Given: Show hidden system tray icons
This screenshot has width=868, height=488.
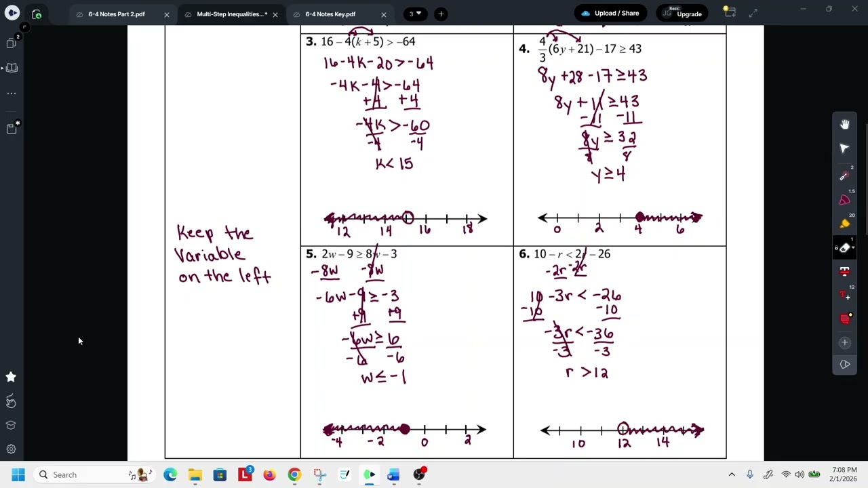Looking at the screenshot, I should click(732, 474).
